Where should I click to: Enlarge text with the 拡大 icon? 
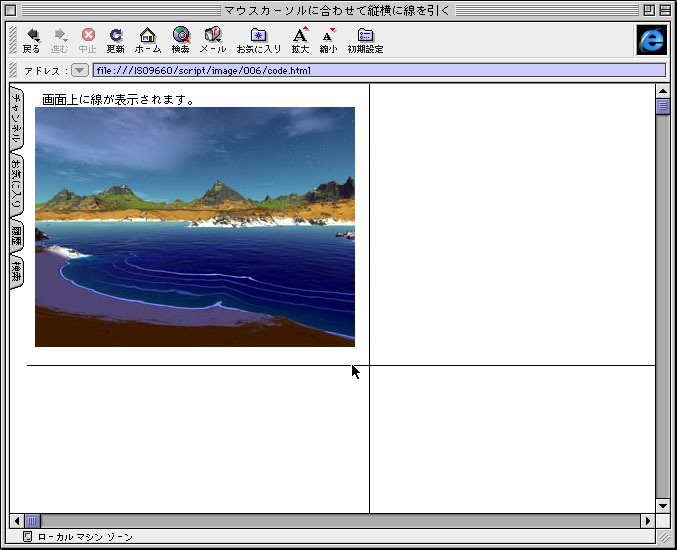pos(300,41)
